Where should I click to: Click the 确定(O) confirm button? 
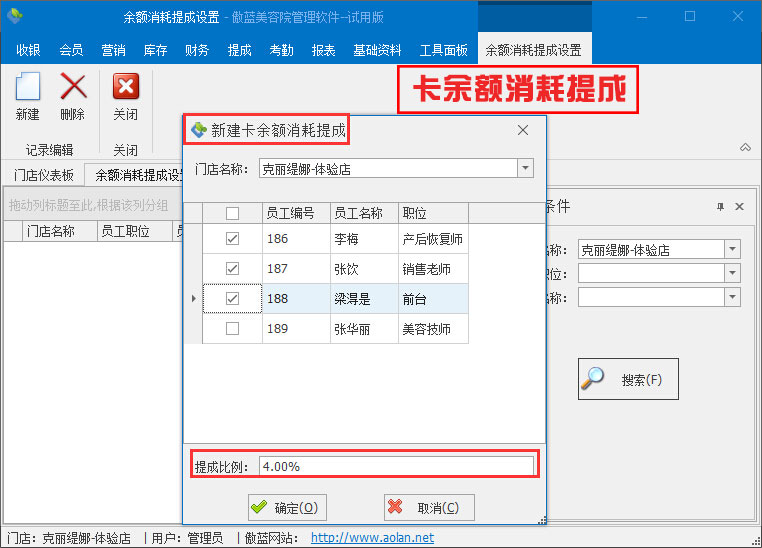coord(287,507)
